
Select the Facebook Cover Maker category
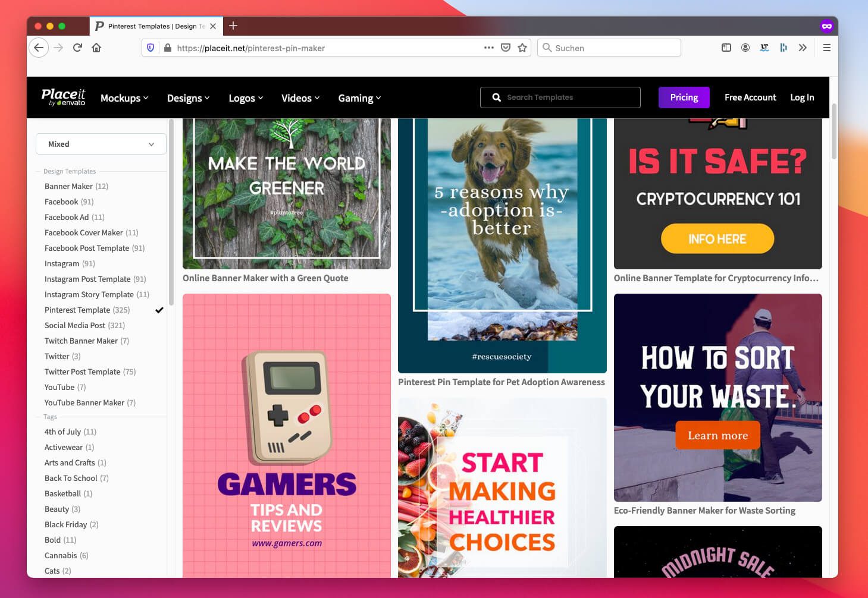tap(91, 232)
